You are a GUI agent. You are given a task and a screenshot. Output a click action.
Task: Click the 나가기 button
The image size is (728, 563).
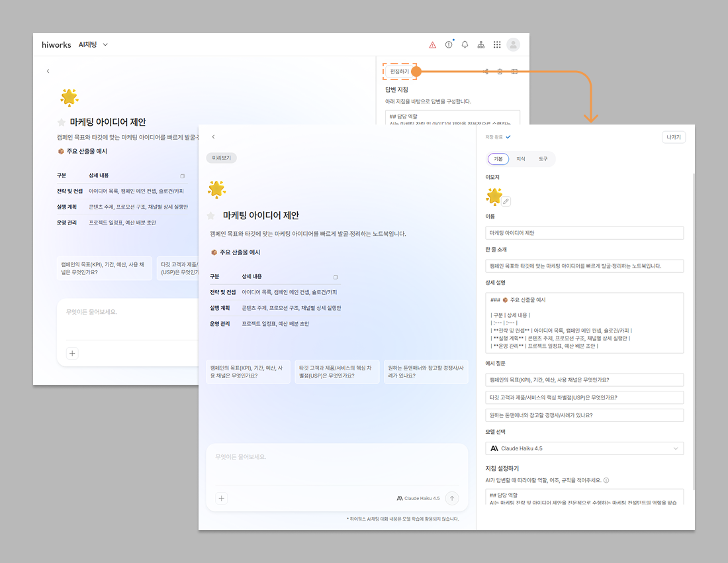674,137
